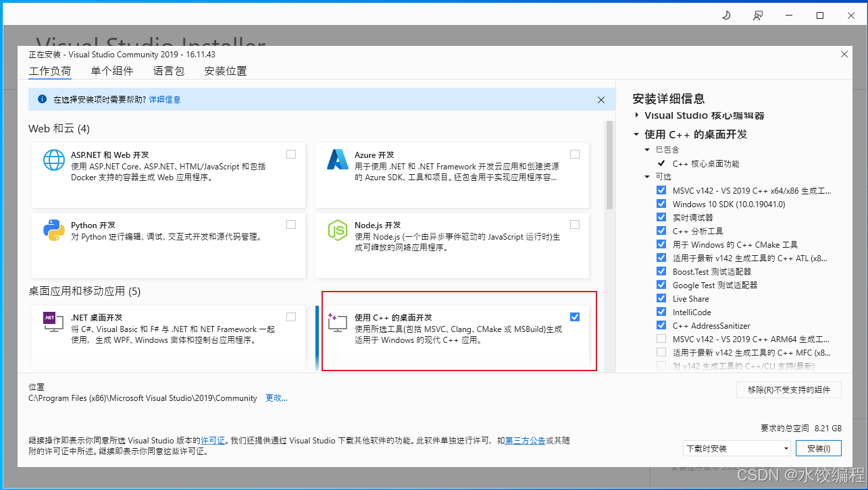This screenshot has height=490, width=868.
Task: Uncheck the C++ AddressSanitizer option
Action: tap(661, 325)
